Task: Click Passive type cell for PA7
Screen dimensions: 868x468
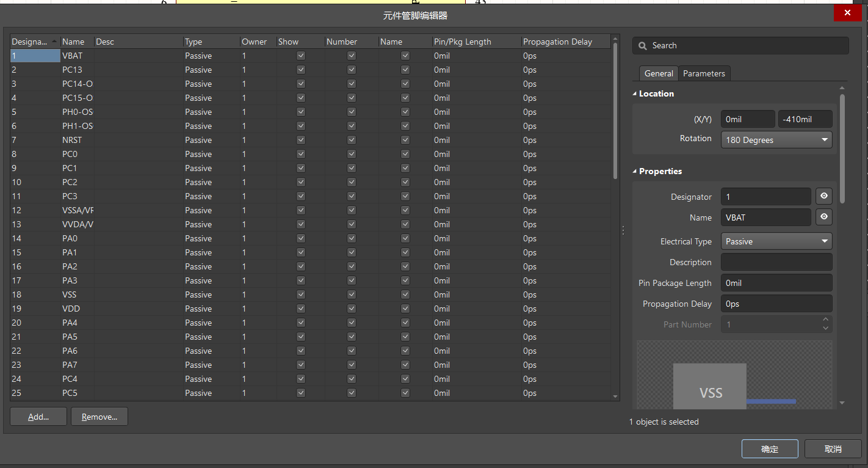Action: point(211,365)
